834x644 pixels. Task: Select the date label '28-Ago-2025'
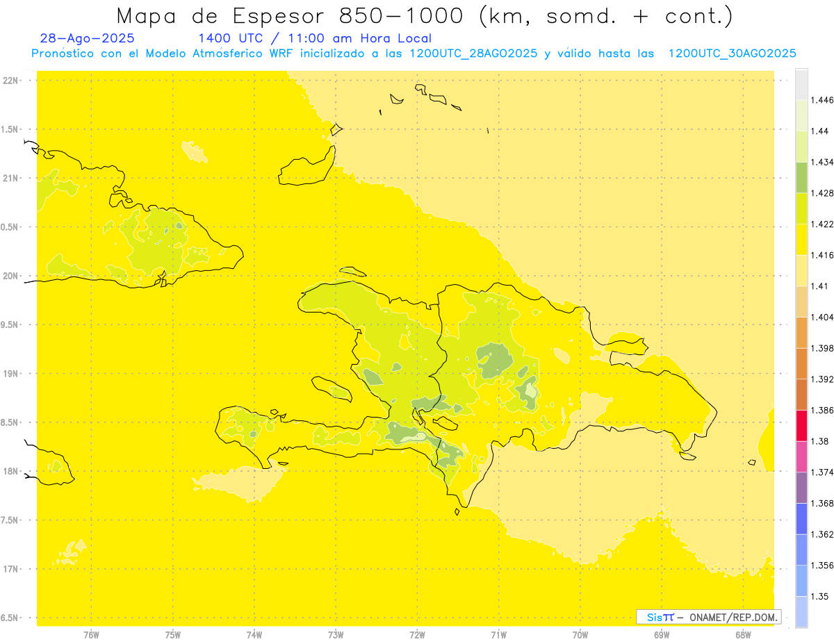tap(88, 39)
